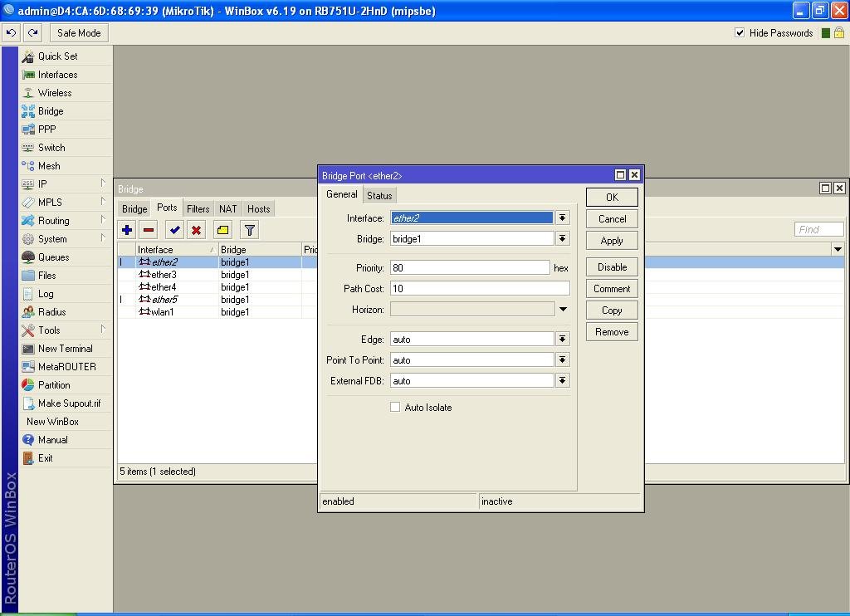Enable Auto Isolate checkbox

395,407
